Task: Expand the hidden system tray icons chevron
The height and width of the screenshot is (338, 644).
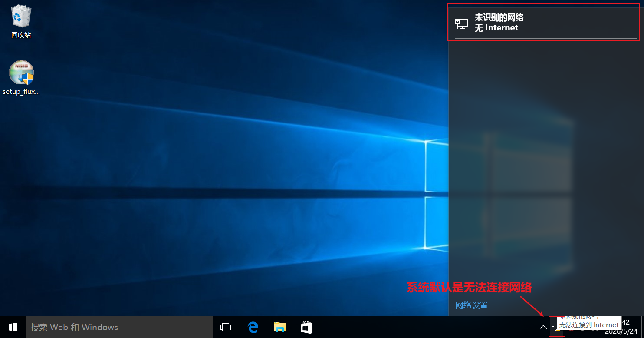Action: pyautogui.click(x=543, y=327)
